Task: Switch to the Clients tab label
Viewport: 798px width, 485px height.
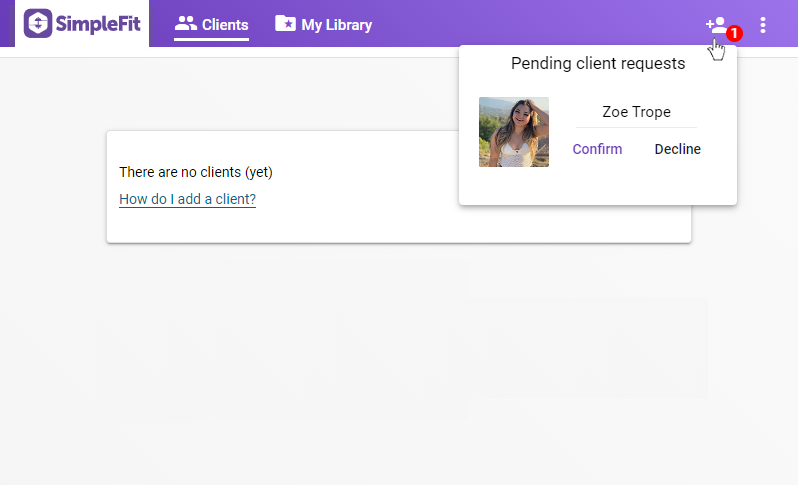Action: pos(225,25)
